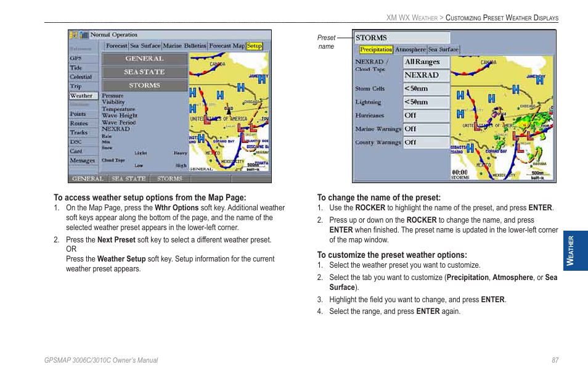The image size is (588, 383).
Task: Open Points in the side menu
Action: pos(83,113)
